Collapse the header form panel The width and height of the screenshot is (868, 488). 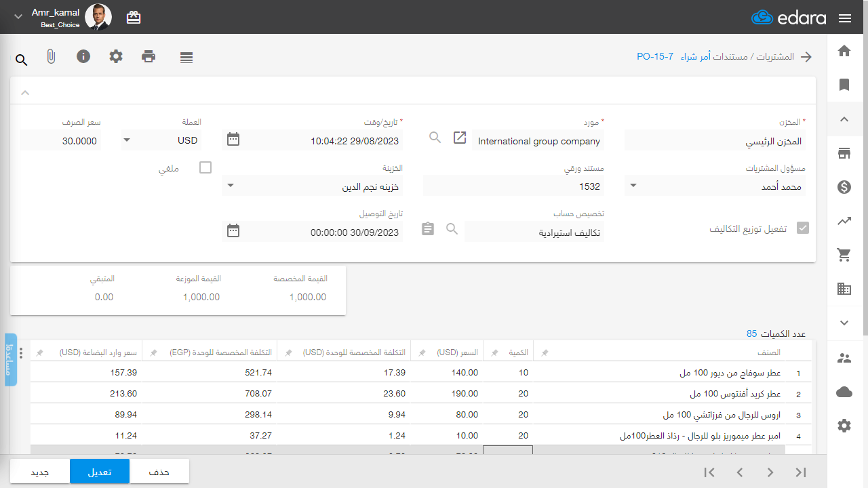click(25, 92)
